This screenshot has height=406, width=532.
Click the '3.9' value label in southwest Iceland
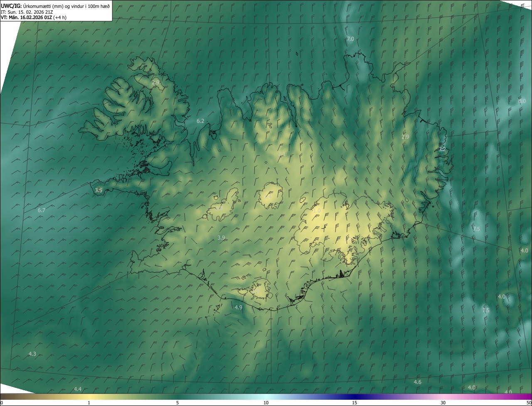[x=221, y=238]
